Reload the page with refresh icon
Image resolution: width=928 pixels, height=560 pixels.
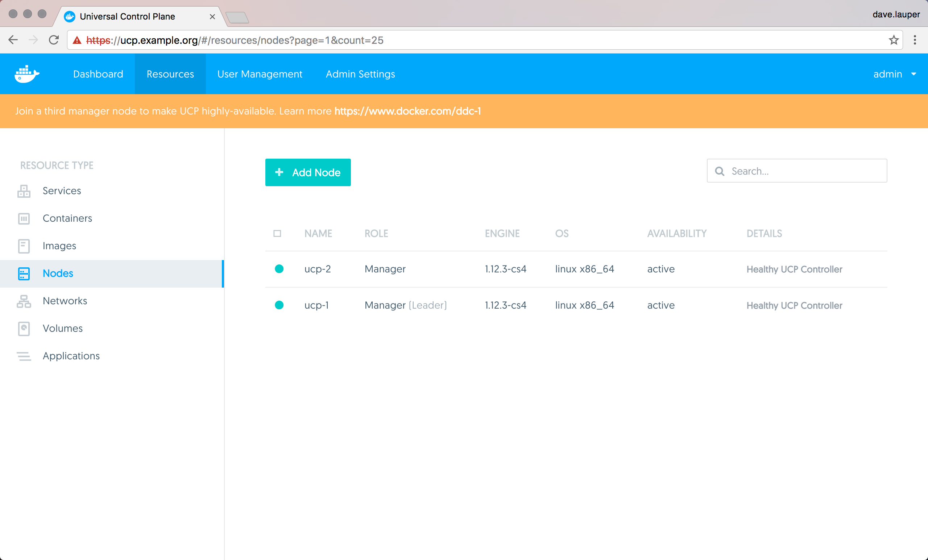54,40
